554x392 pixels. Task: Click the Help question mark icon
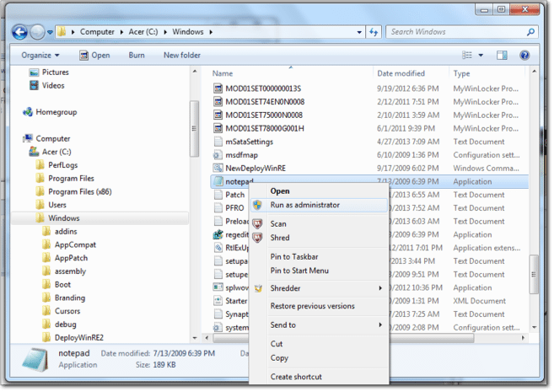(x=524, y=55)
